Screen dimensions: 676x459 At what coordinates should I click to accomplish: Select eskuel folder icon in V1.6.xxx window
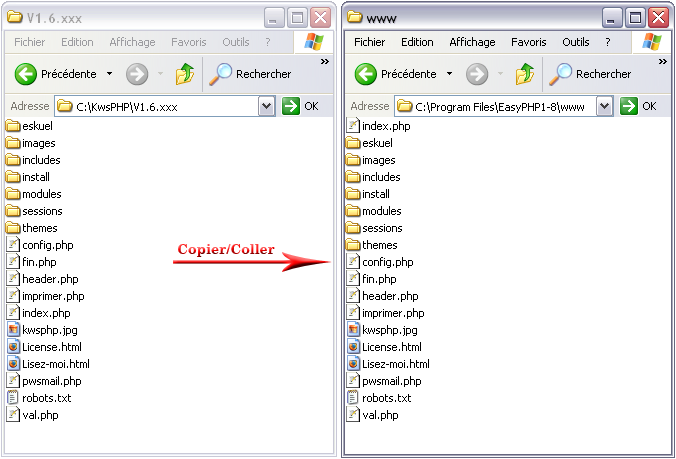tap(13, 126)
